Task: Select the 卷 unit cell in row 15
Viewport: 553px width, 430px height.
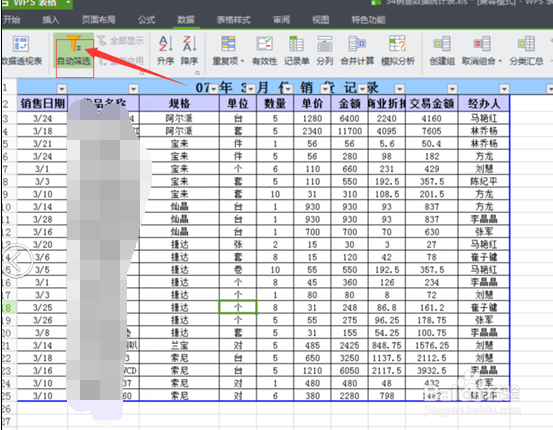Action: click(238, 270)
